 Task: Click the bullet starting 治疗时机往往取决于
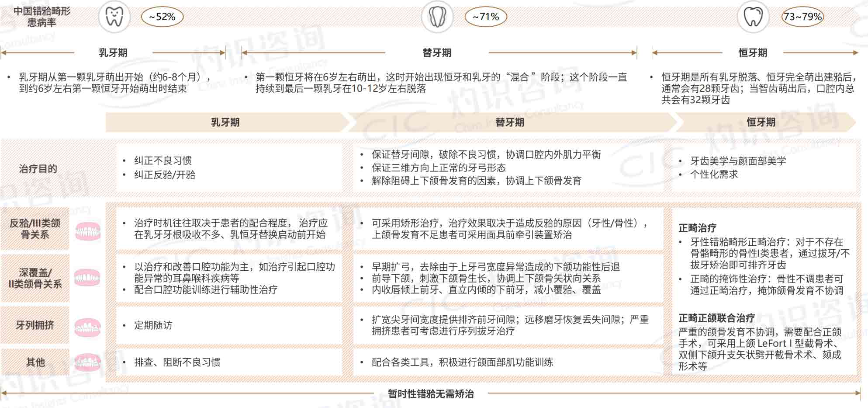[x=231, y=229]
